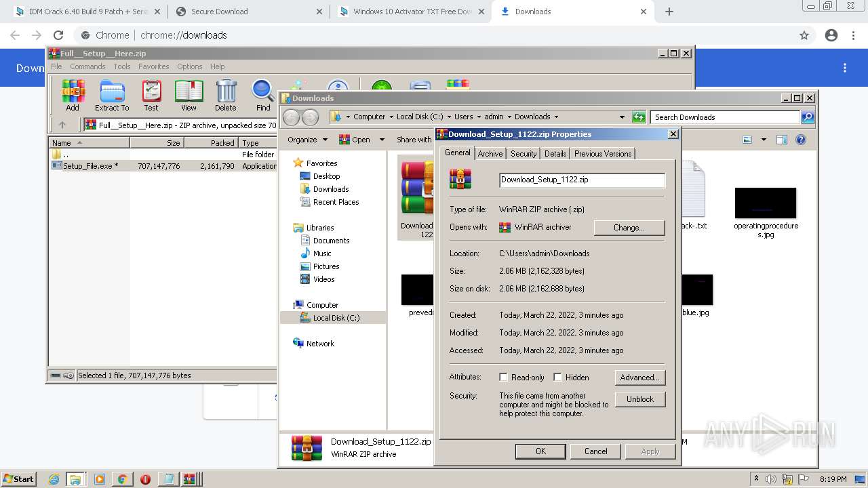Expand the Open button dropdown arrow
Viewport: 868px width, 488px height.
click(382, 140)
